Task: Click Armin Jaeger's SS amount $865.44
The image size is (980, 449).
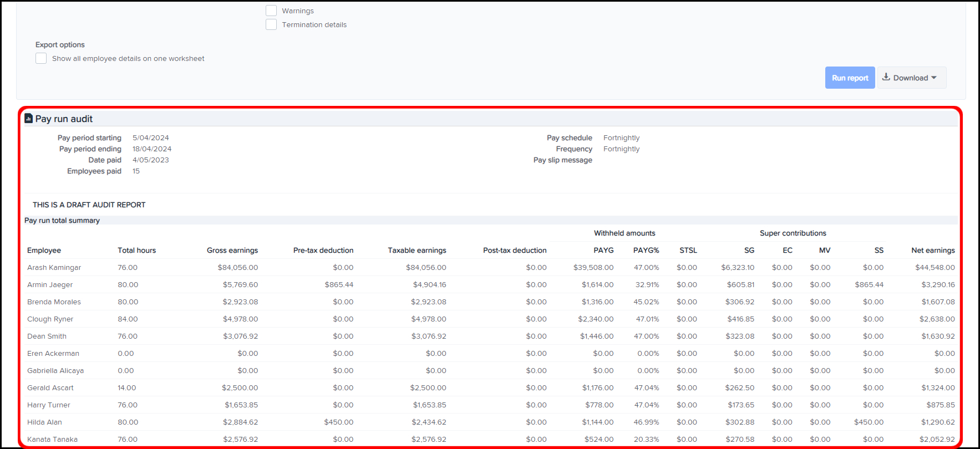Action: coord(869,285)
